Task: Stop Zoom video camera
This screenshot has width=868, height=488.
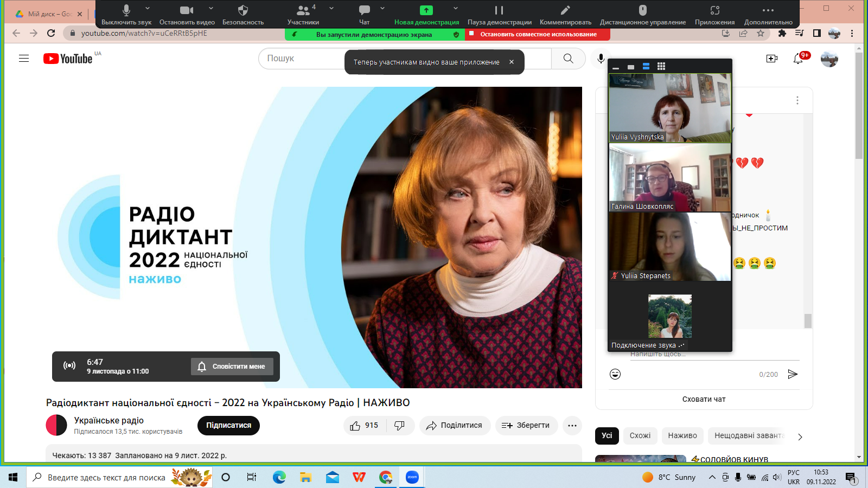Action: click(186, 10)
